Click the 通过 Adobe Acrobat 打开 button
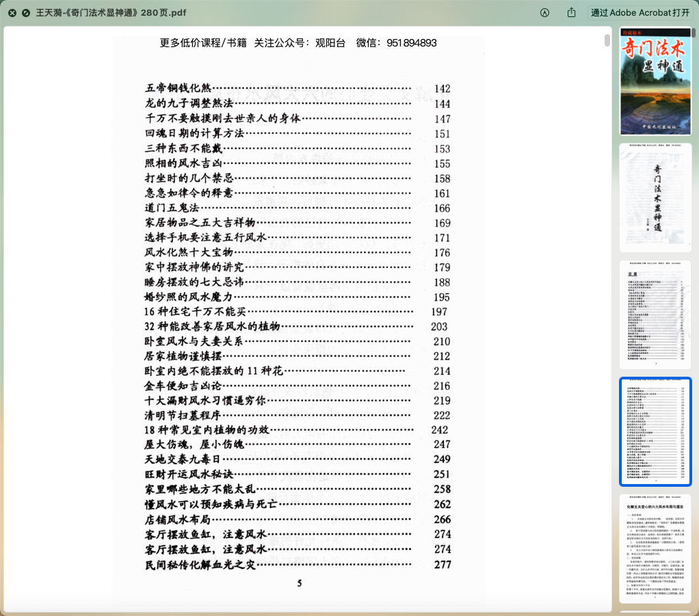Viewport: 699px width, 616px height. point(639,13)
